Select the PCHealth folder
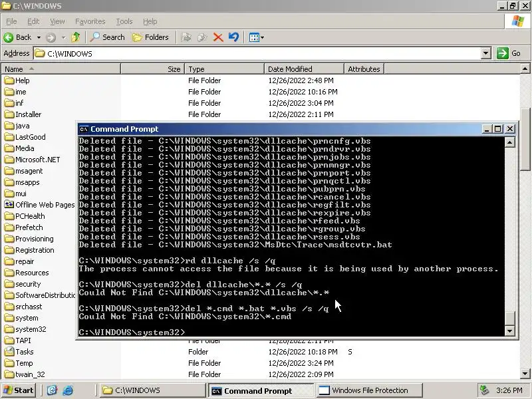 coord(25,216)
